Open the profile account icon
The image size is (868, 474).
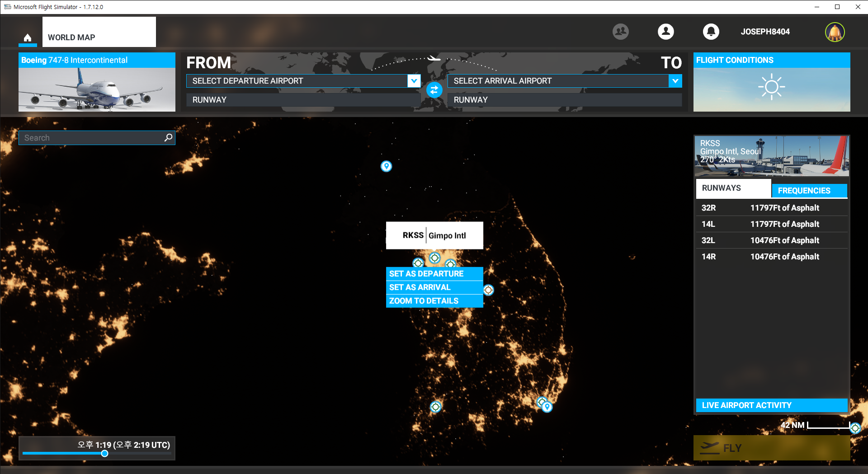[x=665, y=32]
